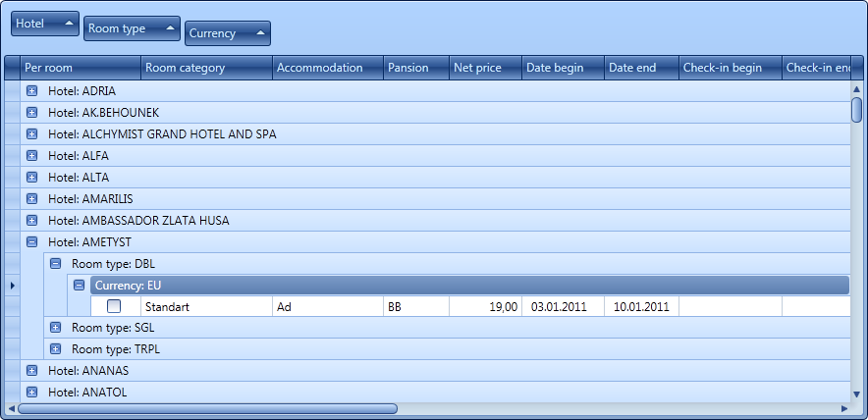This screenshot has height=420, width=868.
Task: Collapse the Currency: EU group
Action: [x=80, y=286]
